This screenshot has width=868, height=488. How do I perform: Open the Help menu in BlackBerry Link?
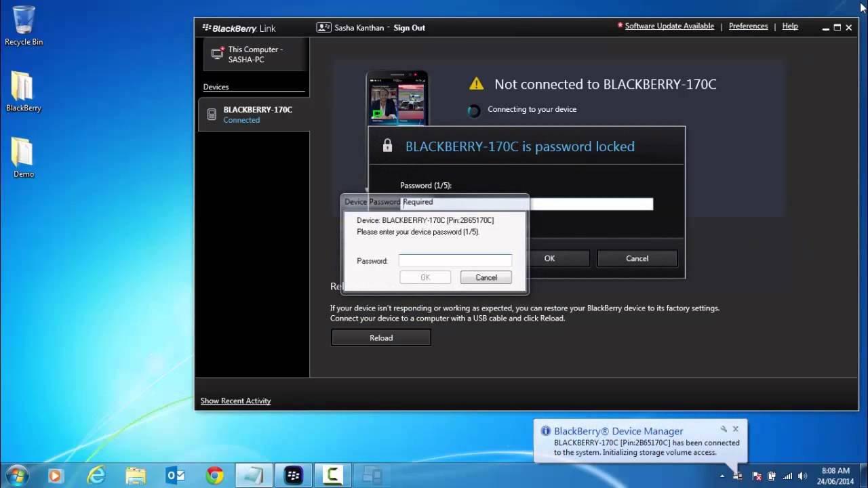(x=790, y=26)
